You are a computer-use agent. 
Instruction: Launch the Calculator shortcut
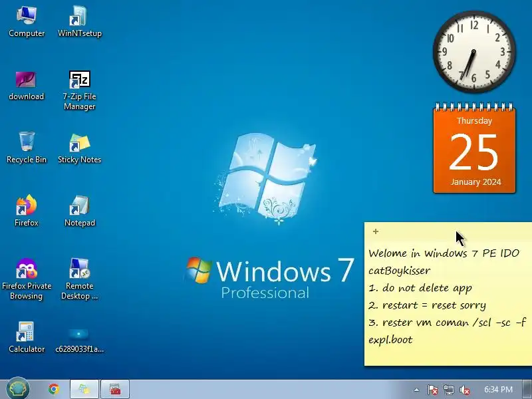coord(27,337)
